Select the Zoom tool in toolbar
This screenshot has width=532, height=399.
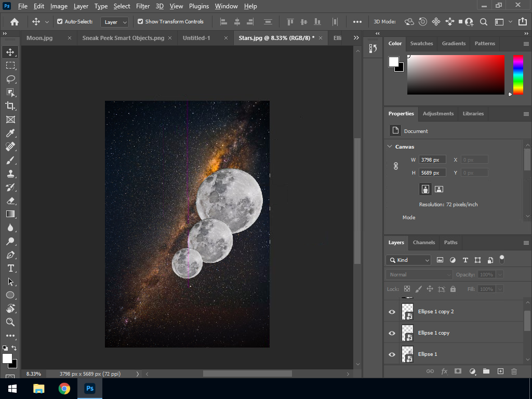10,322
